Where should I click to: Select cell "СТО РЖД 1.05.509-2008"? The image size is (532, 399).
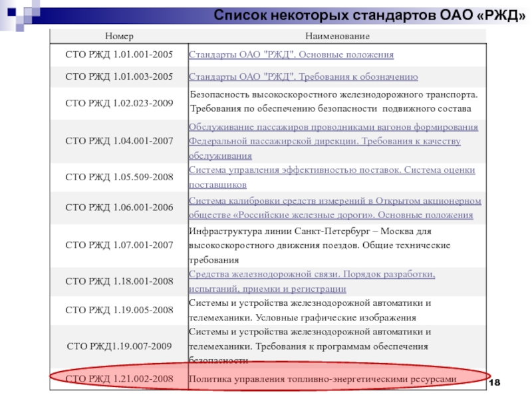point(119,177)
